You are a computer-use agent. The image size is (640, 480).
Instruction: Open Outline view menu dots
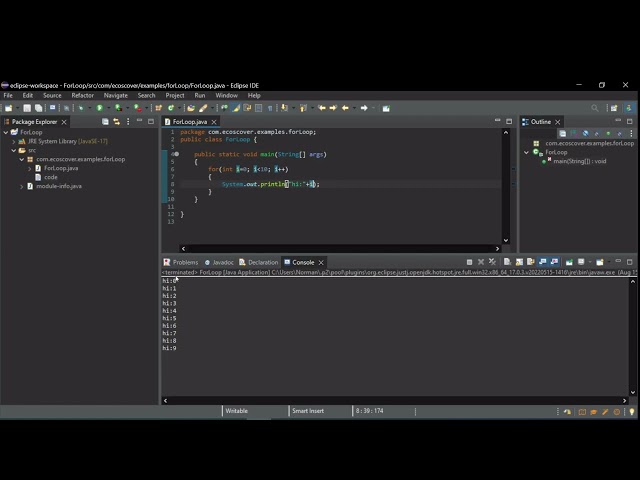631,133
